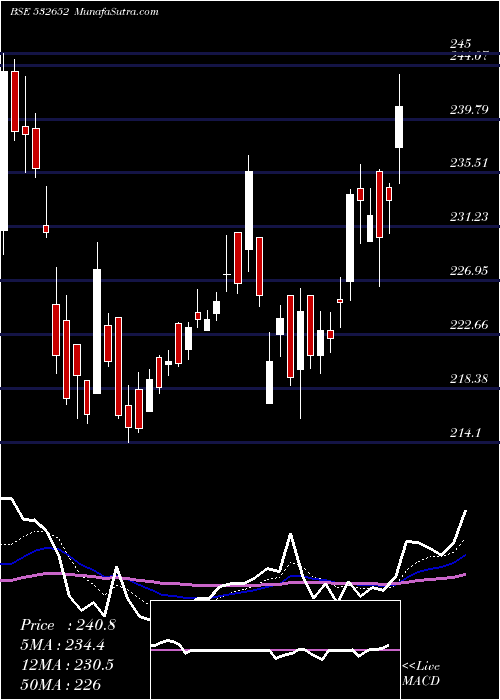This screenshot has height=700, width=500.
Task: Click the <<Live MACD label
Action: pos(421,674)
